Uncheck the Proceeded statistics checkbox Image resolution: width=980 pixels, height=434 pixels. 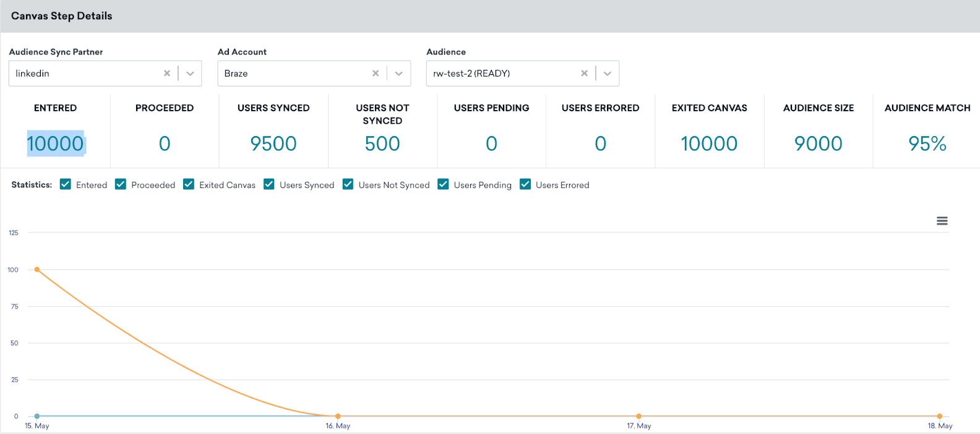tap(121, 184)
